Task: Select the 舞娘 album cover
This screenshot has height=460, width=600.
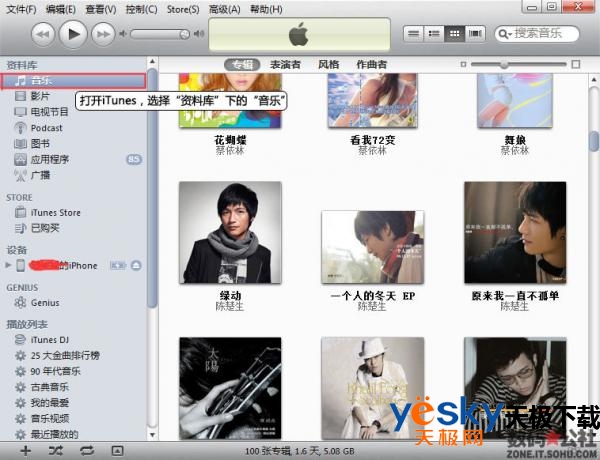Action: point(515,101)
